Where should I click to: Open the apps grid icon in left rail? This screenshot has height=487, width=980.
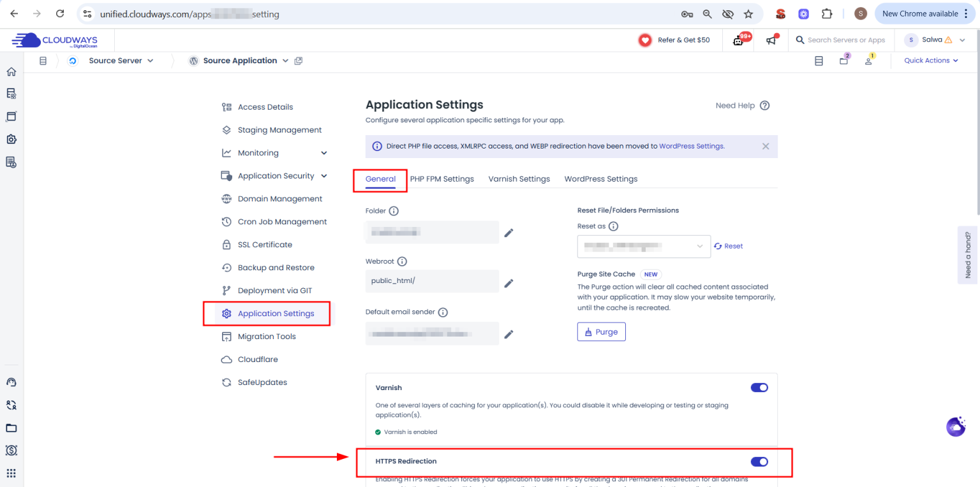11,474
